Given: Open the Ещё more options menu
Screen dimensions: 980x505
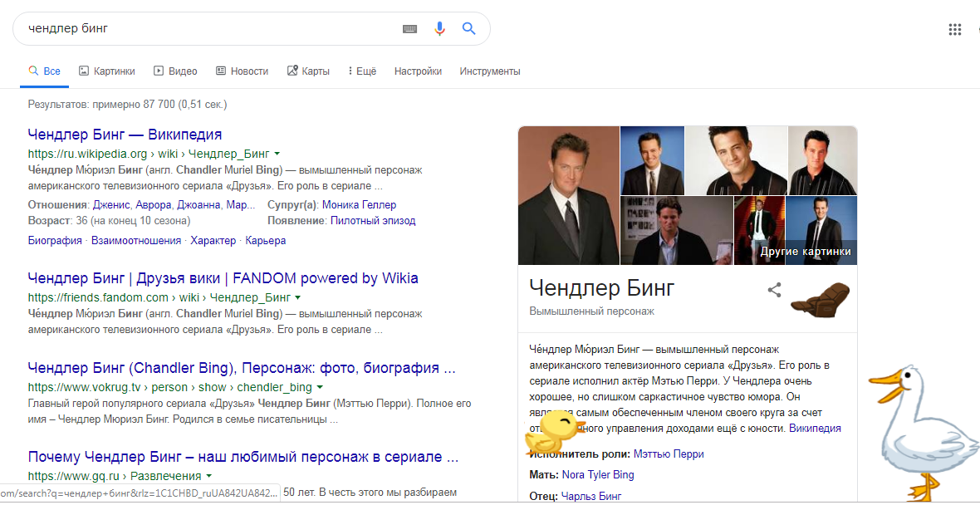Looking at the screenshot, I should coord(362,71).
